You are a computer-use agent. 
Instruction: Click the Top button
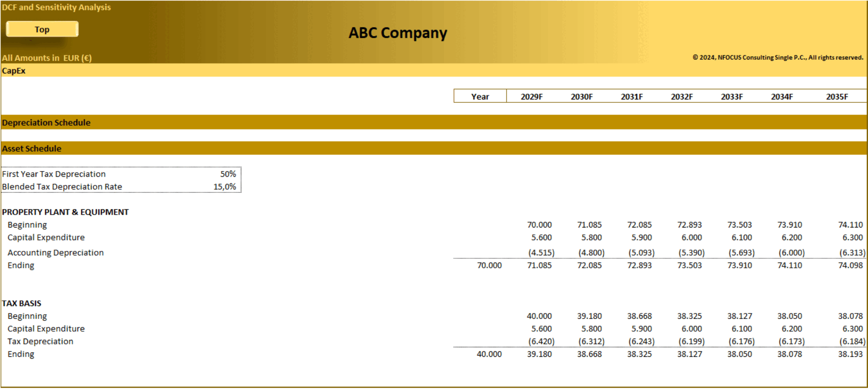tap(42, 29)
